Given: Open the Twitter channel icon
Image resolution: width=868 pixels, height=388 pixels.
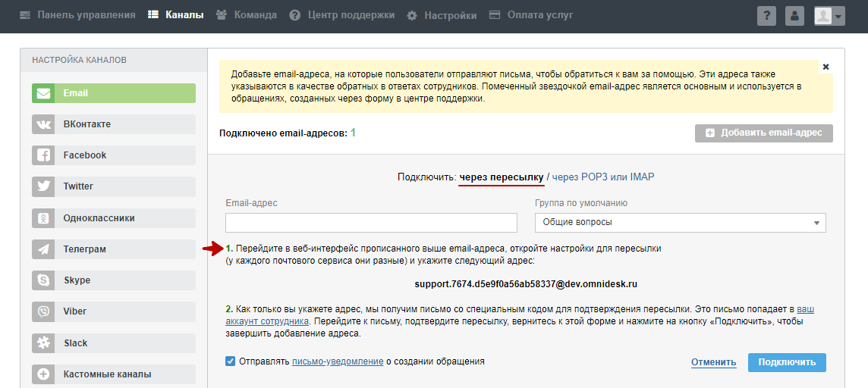Looking at the screenshot, I should [43, 186].
